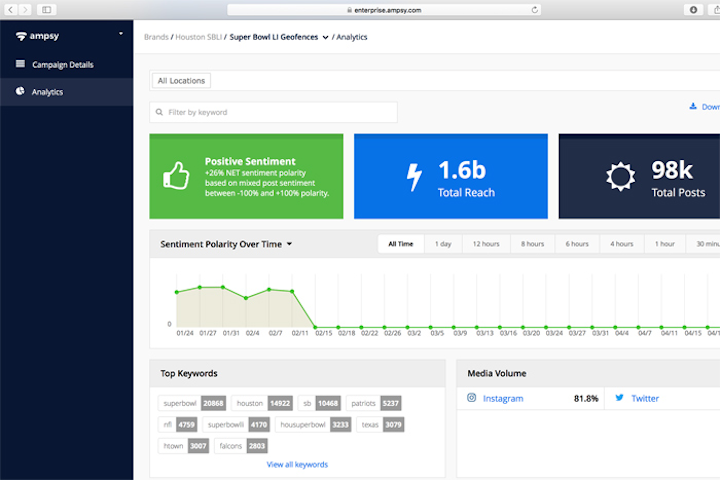This screenshot has height=480, width=720.
Task: Click the houston keyword tag
Action: [262, 403]
